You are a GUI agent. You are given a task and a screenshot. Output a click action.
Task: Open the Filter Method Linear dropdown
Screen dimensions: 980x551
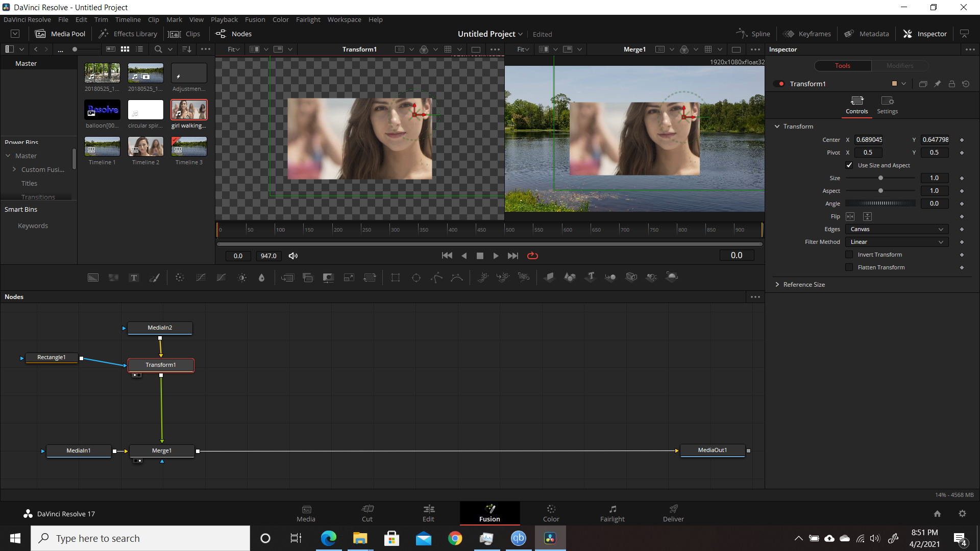897,242
